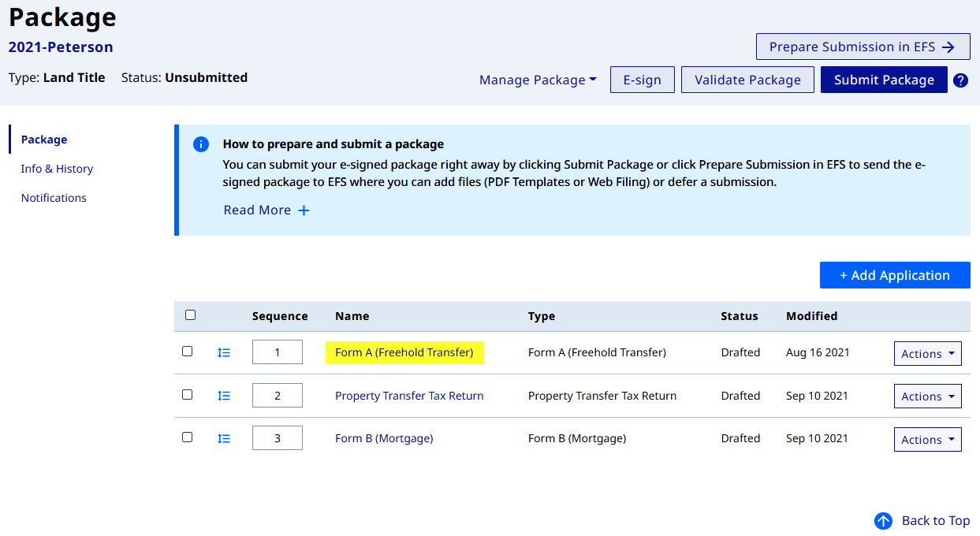Click the Back to Top link text
Viewport: 980px width, 536px height.
936,521
